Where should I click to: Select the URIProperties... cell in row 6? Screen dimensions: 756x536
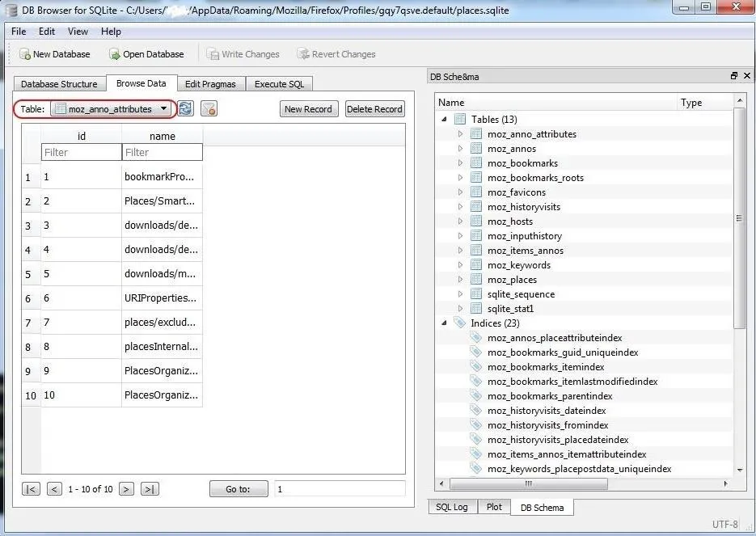(162, 298)
